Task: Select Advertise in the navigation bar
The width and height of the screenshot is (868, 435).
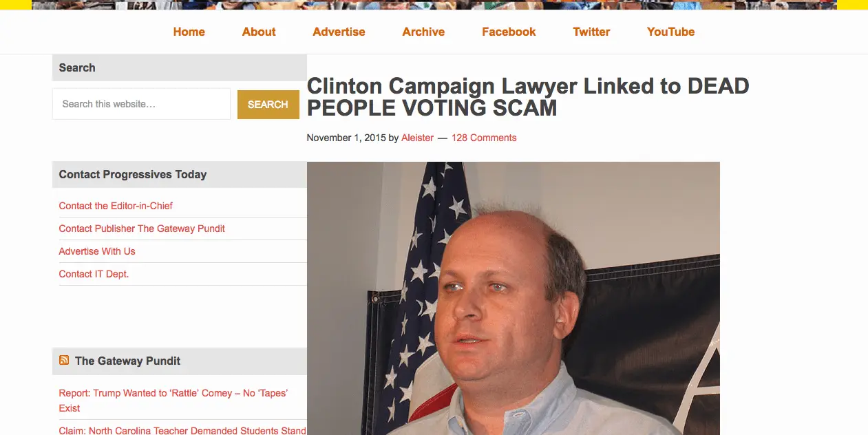Action: click(339, 32)
